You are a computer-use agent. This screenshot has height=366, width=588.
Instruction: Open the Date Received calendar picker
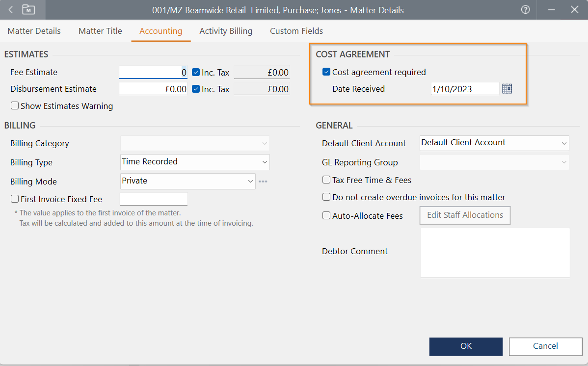(507, 89)
